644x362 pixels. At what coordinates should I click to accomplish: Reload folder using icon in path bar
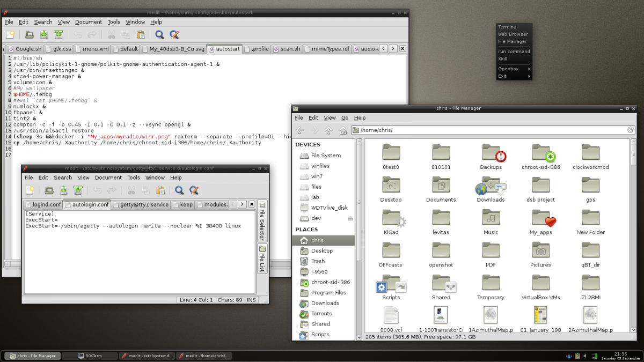point(631,130)
